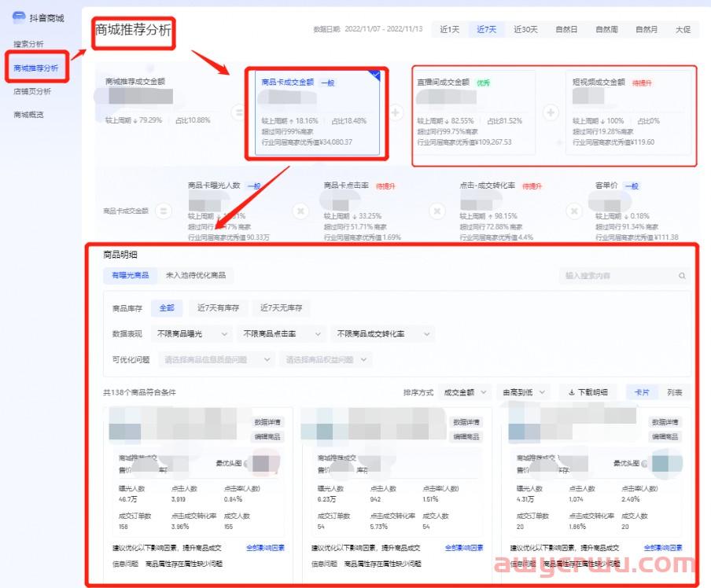
Task: Click the 商品明细 section heading
Action: [120, 255]
